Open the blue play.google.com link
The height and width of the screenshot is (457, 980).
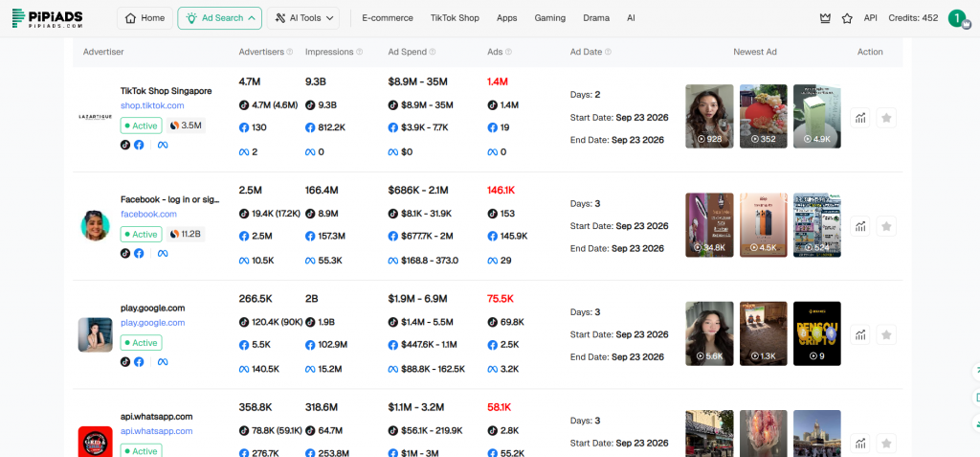152,323
